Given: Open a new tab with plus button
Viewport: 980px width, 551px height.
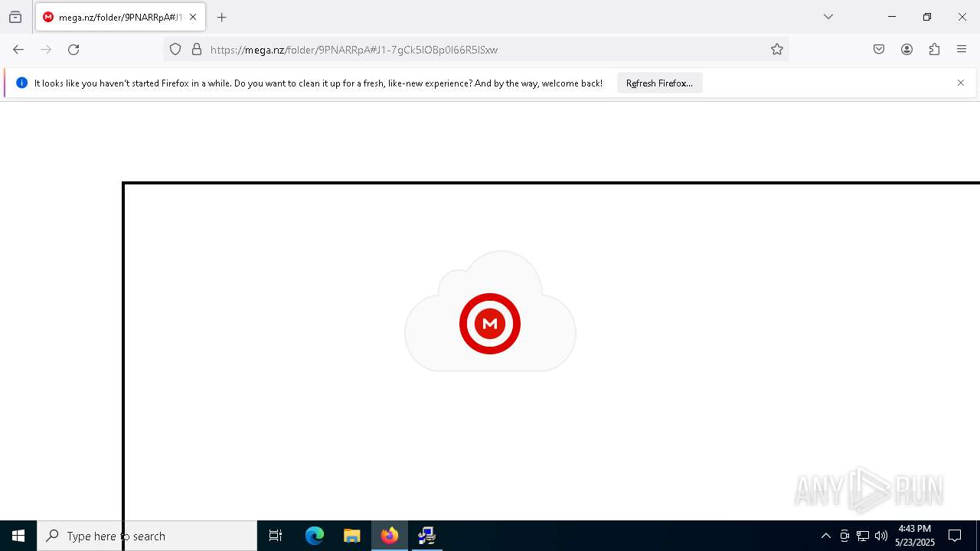Looking at the screenshot, I should click(222, 17).
